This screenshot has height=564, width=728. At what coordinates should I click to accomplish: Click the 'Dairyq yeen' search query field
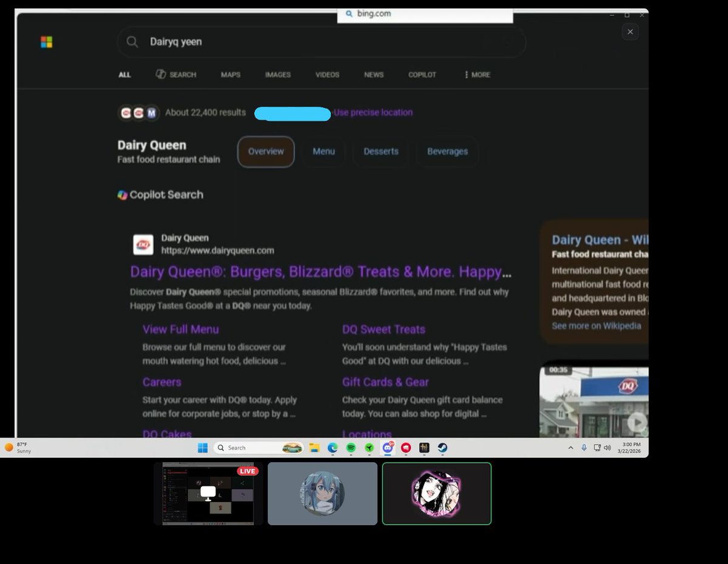tap(322, 42)
